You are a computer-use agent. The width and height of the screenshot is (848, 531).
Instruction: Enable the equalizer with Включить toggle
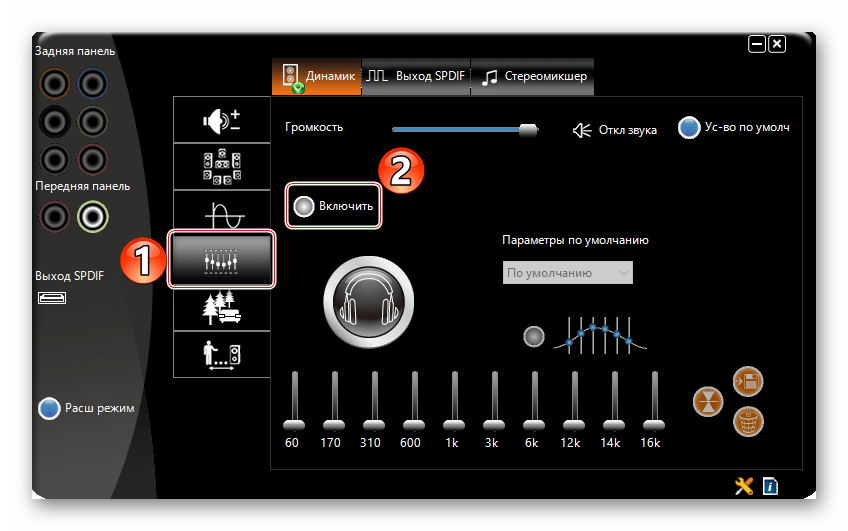[334, 206]
